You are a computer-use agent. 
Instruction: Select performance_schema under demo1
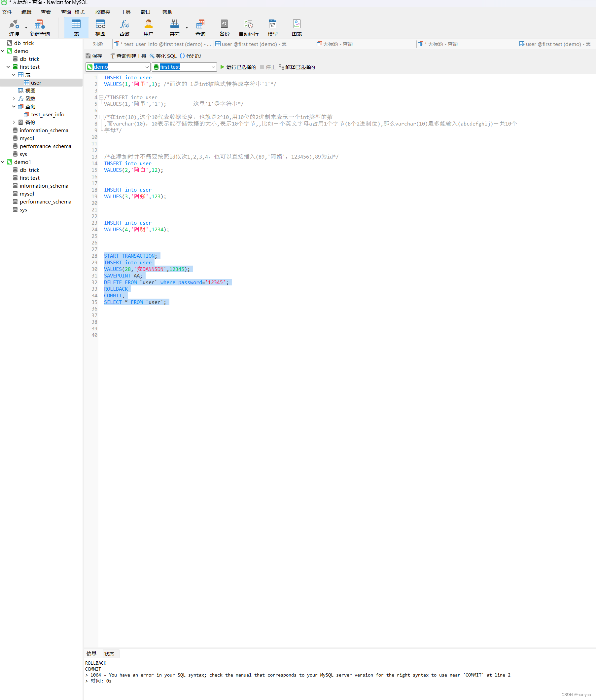tap(45, 202)
